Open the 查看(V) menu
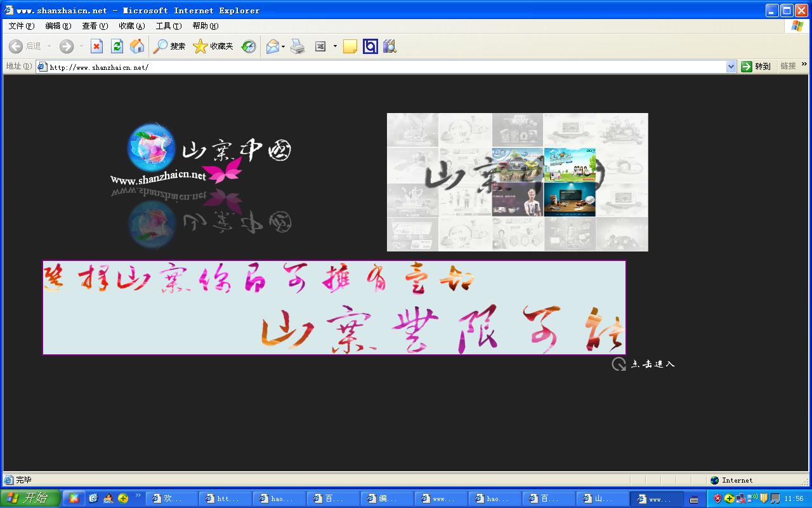 (x=95, y=26)
